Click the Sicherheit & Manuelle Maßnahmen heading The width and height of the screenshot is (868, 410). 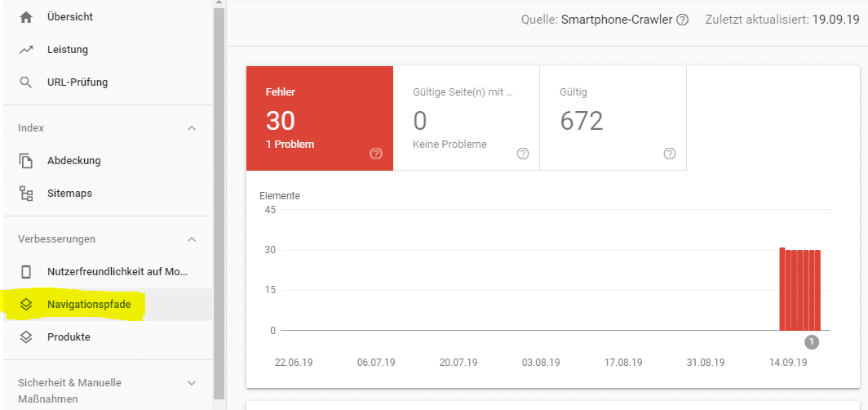pyautogui.click(x=70, y=390)
